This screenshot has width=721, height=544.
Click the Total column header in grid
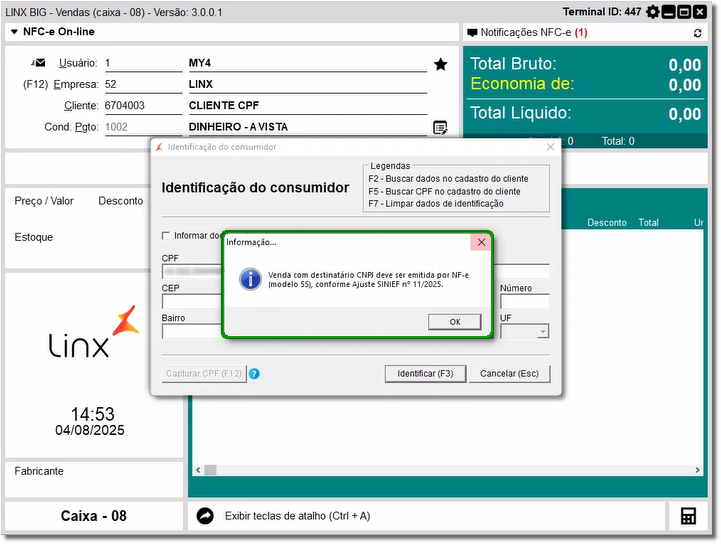pos(648,223)
